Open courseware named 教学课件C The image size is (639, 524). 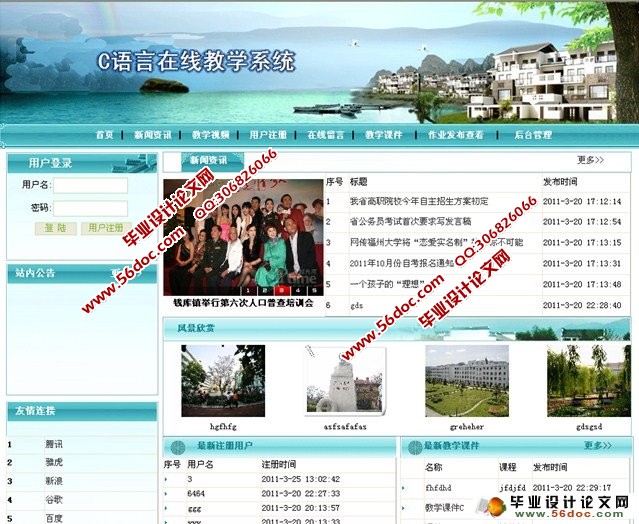pos(445,508)
